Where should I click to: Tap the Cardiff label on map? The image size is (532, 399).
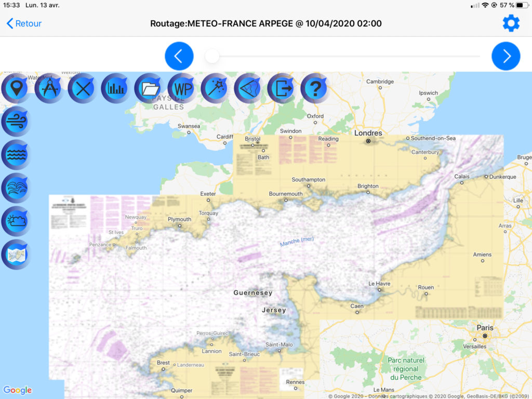tap(225, 137)
